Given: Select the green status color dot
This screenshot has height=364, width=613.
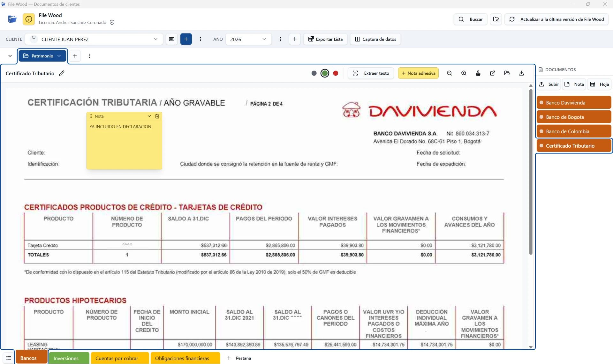Looking at the screenshot, I should click(325, 73).
